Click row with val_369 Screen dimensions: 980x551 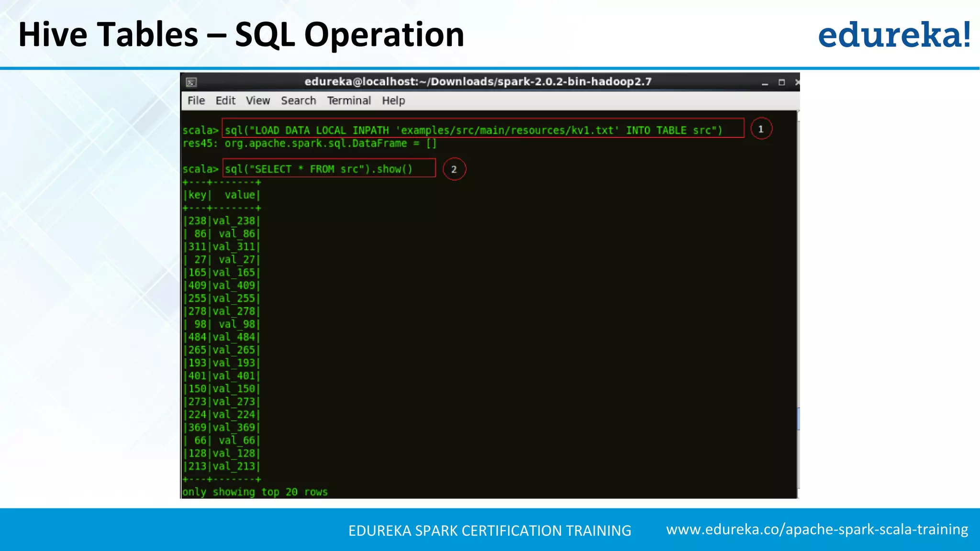click(222, 428)
